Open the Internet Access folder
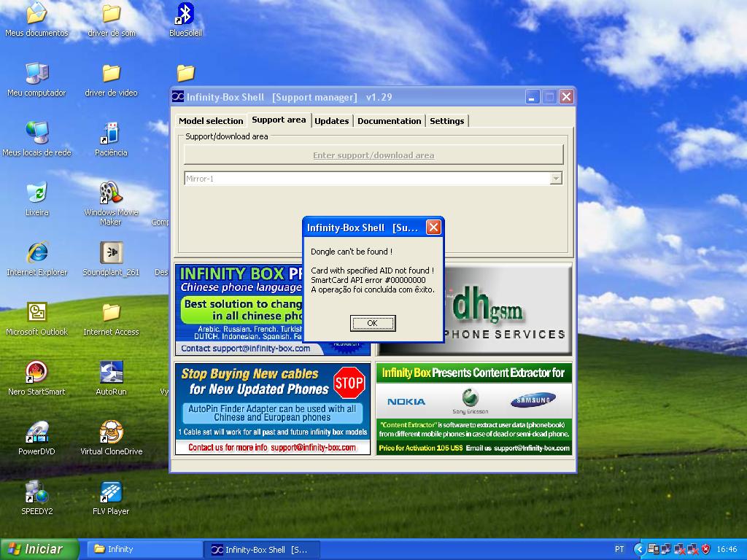 click(111, 319)
